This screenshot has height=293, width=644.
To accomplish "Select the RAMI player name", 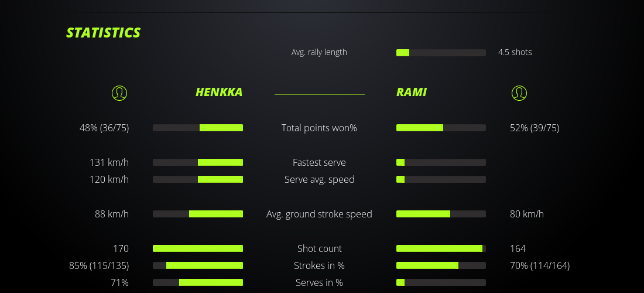I will [x=412, y=92].
